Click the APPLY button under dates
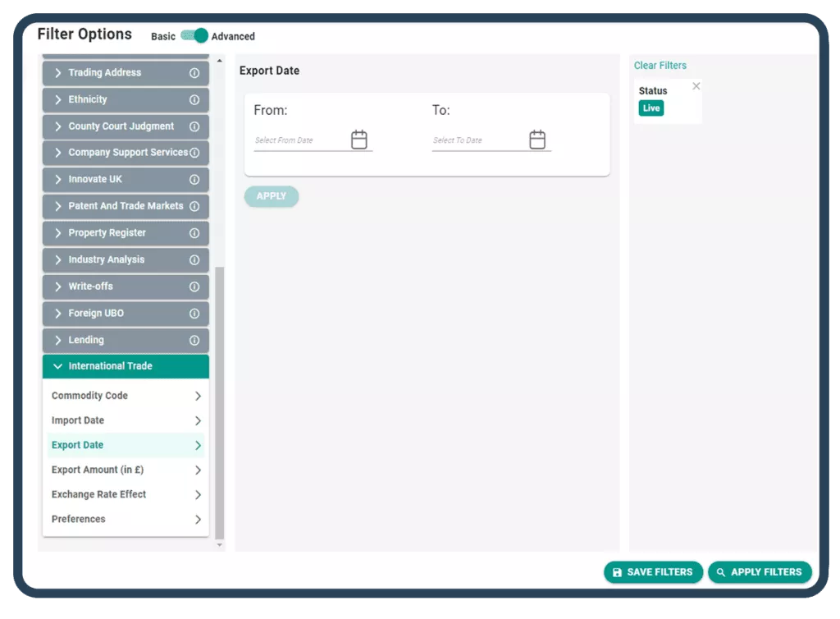Screen dimensions: 840x619 [x=271, y=196]
